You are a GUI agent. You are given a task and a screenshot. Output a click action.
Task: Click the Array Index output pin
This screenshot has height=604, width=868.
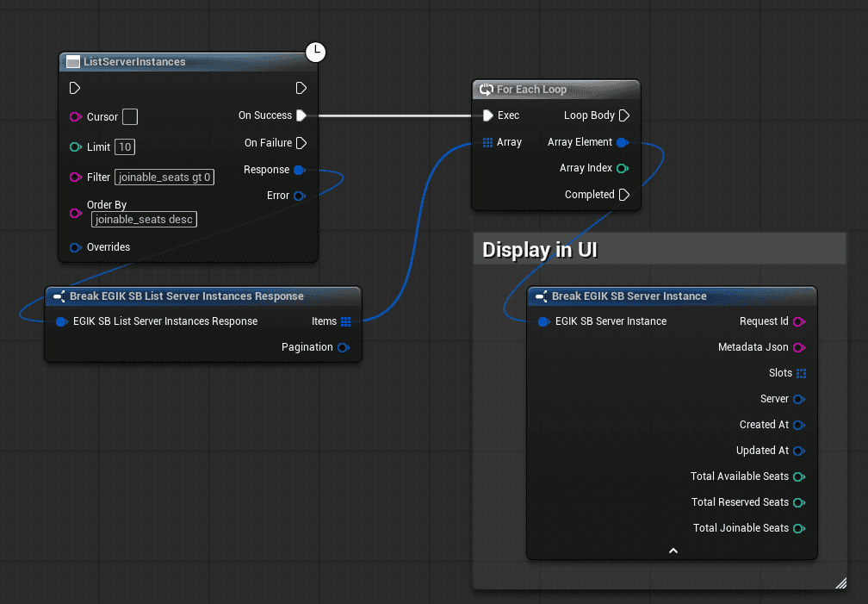[x=622, y=168]
